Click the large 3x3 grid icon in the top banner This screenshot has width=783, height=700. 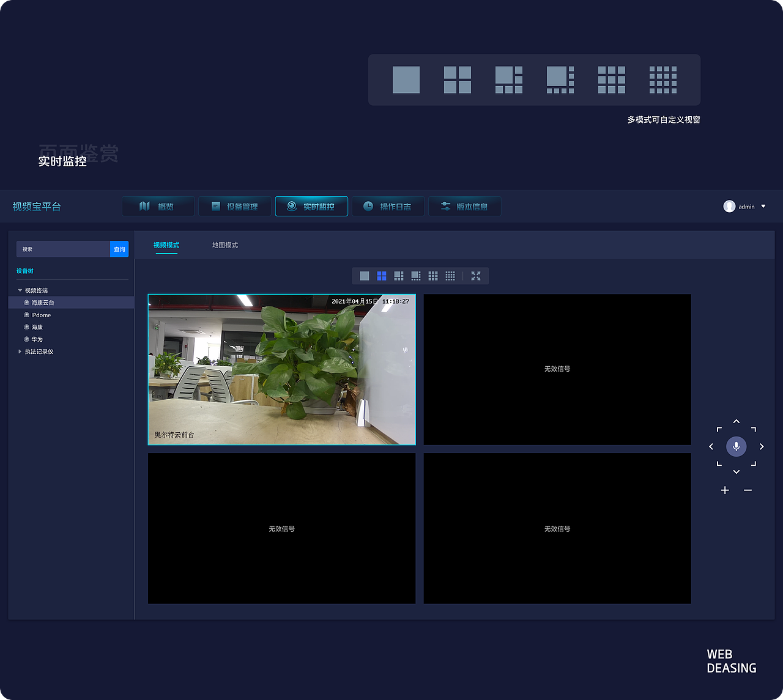click(612, 80)
